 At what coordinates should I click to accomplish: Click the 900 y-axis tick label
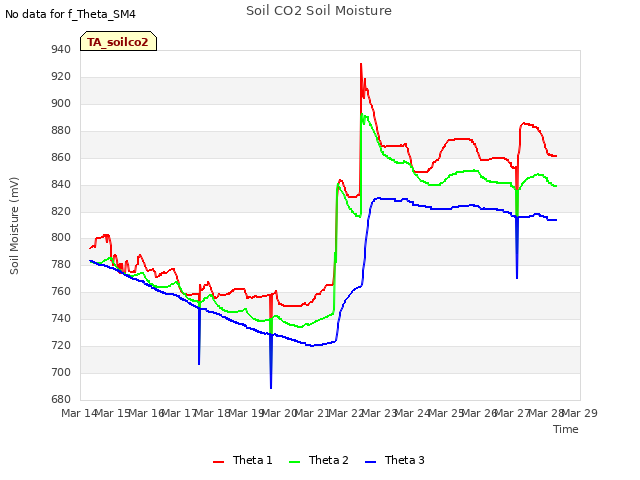point(61,103)
